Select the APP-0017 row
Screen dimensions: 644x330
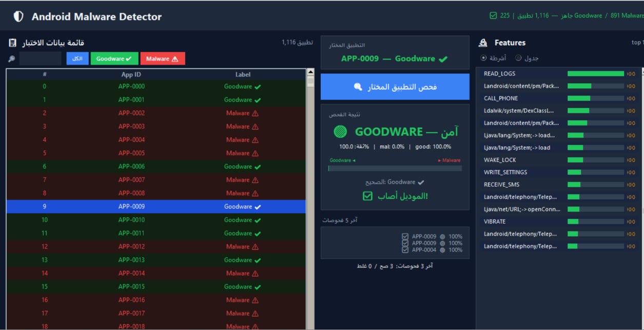tap(156, 314)
